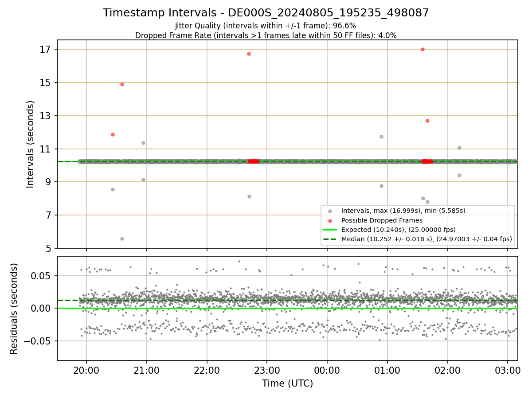Click the legend entry 'Median (10.252 +/- 0.018 s)'
Screen dimensions: 532x399
click(x=426, y=239)
